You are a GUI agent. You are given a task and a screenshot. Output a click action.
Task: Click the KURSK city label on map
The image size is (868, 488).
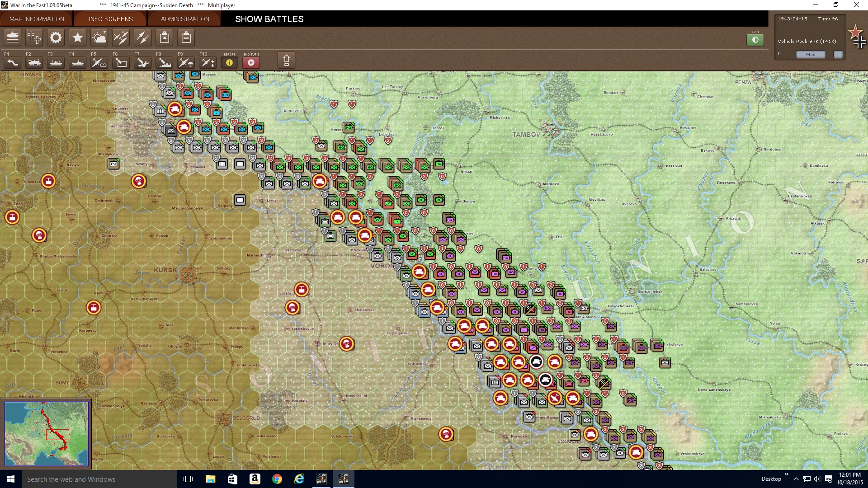point(165,270)
